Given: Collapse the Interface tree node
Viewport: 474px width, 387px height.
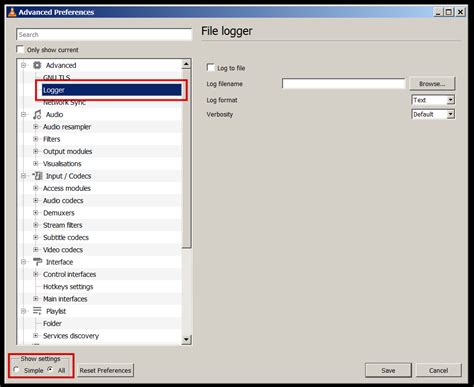Looking at the screenshot, I should (23, 262).
